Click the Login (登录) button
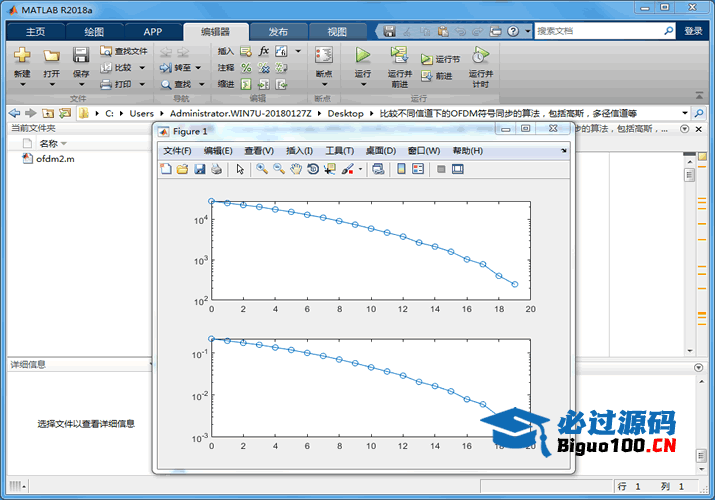 point(693,31)
